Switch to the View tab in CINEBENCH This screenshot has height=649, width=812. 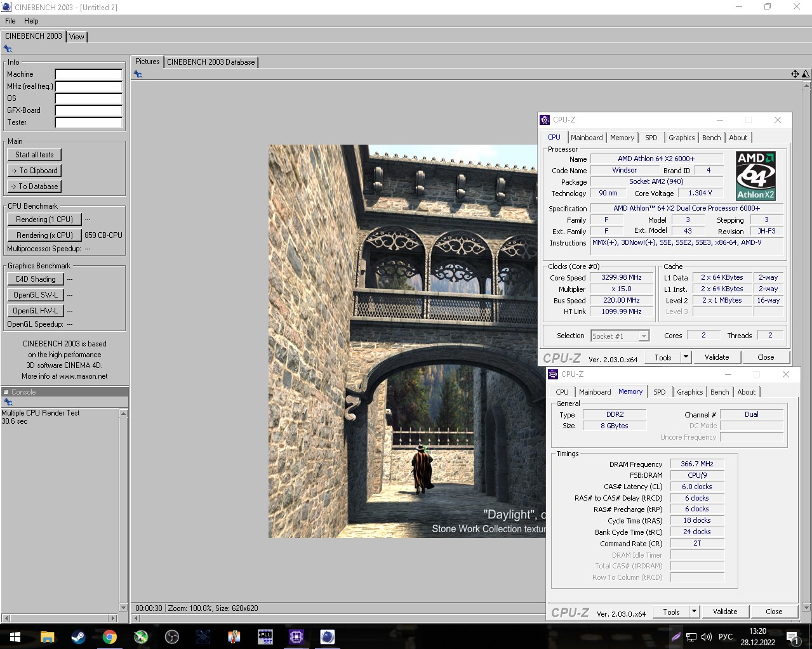(77, 37)
